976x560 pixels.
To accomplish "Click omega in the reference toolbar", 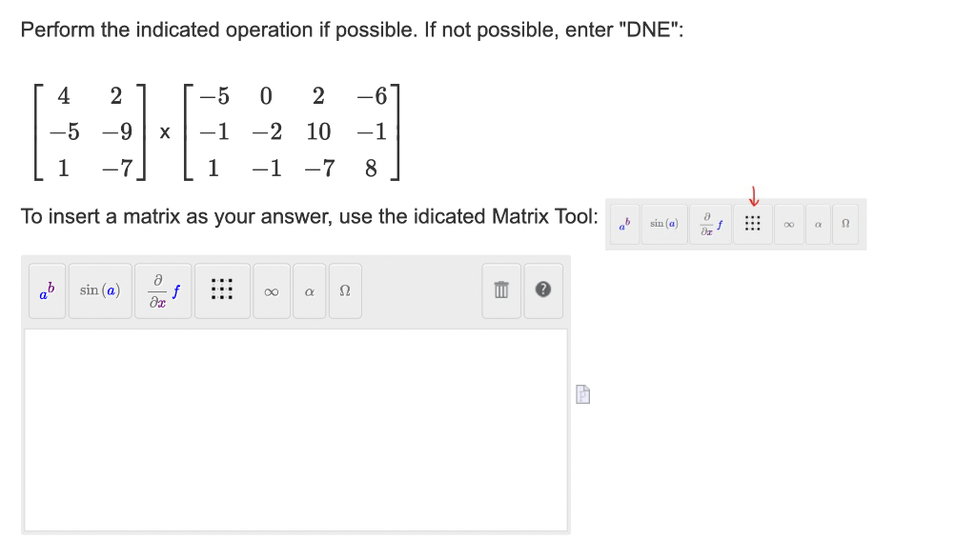I will point(845,223).
